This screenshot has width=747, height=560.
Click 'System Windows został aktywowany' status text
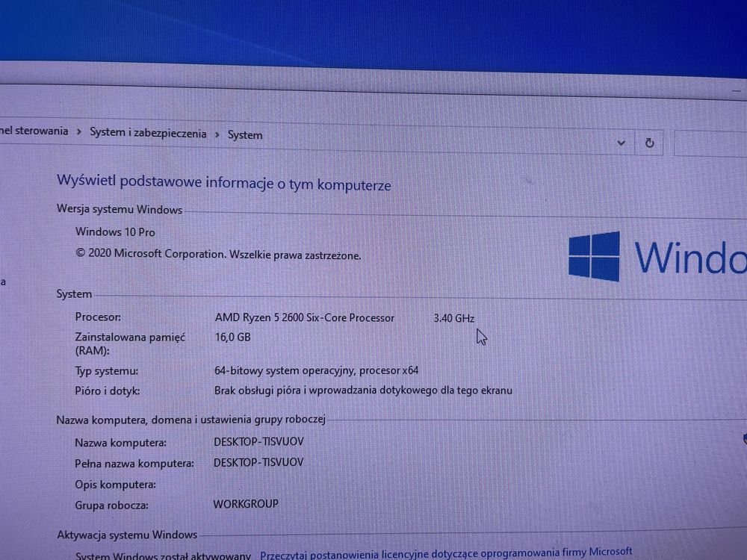[163, 556]
